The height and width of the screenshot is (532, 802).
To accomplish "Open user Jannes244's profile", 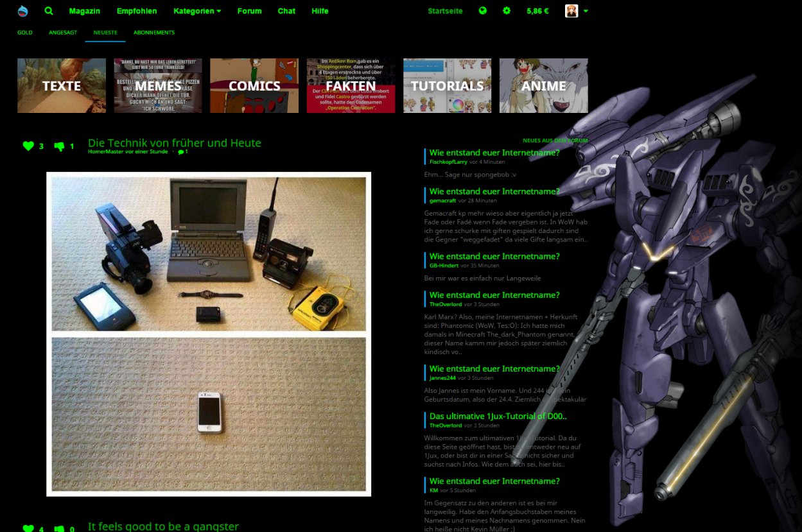I will (442, 378).
